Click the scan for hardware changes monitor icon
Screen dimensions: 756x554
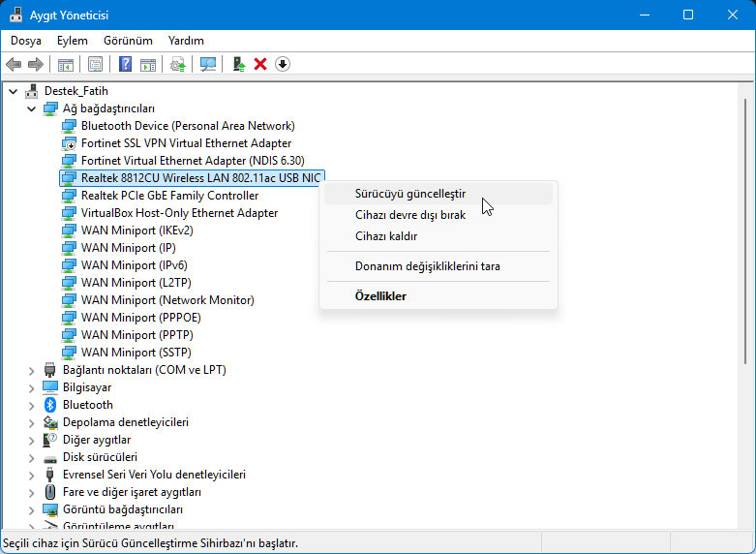pos(207,64)
